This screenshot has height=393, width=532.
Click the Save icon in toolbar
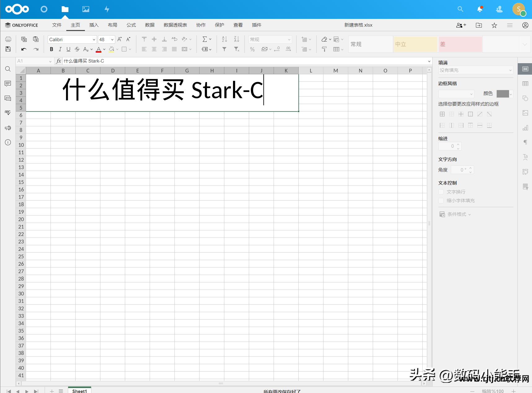[8, 49]
